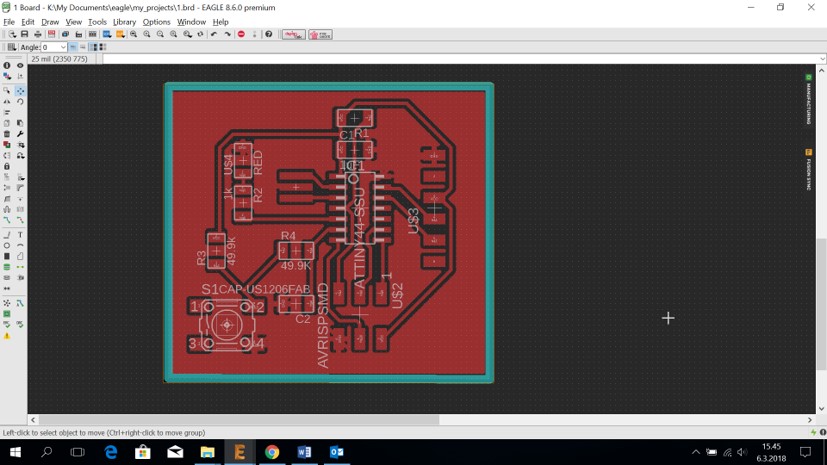Click the Print icon in toolbar
827x465 pixels.
[38, 34]
